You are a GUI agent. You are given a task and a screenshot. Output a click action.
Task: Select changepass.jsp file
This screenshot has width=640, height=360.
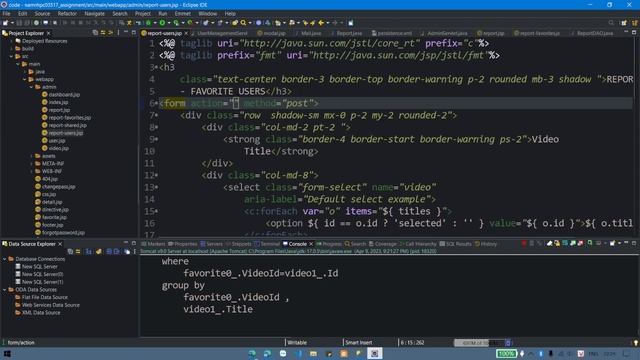pos(55,187)
